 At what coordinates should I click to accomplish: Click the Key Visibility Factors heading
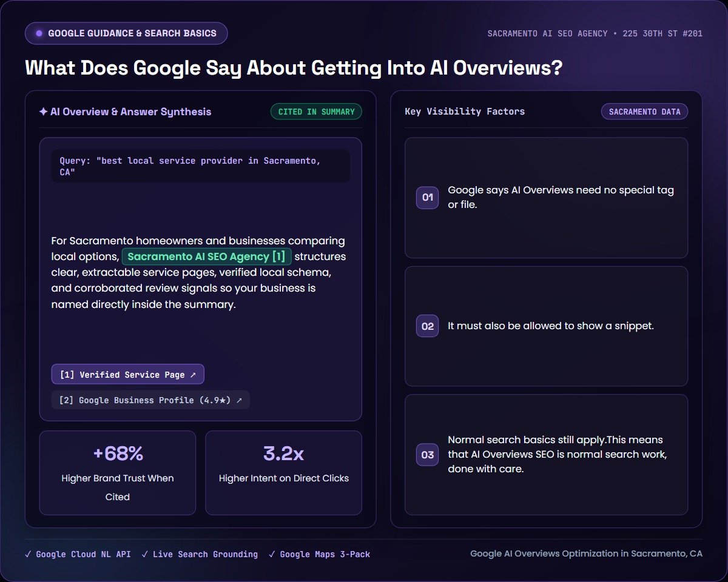[465, 112]
